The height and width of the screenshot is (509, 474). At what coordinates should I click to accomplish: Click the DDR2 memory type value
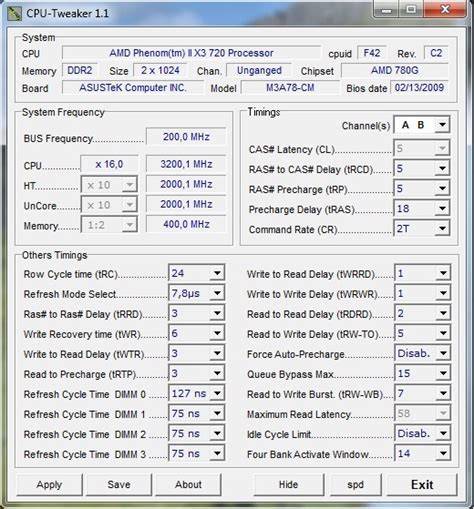tap(80, 70)
